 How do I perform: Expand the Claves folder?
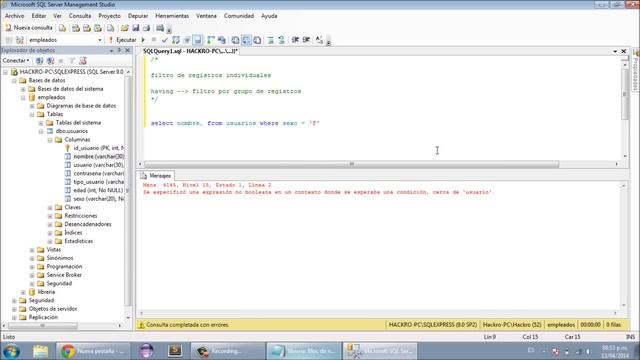(50, 208)
